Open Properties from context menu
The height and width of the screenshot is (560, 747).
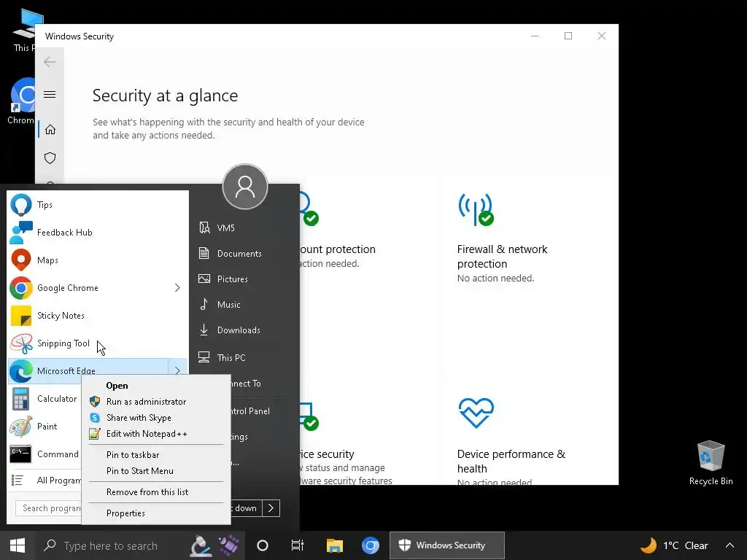[156, 513]
